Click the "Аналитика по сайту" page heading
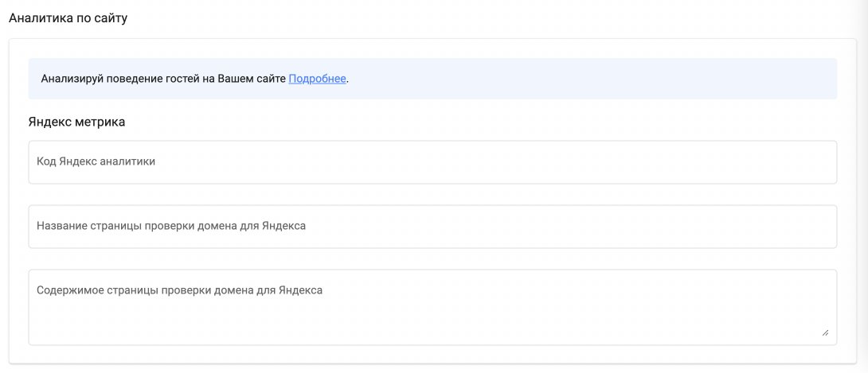Viewport: 868px width, 373px height. tap(68, 18)
